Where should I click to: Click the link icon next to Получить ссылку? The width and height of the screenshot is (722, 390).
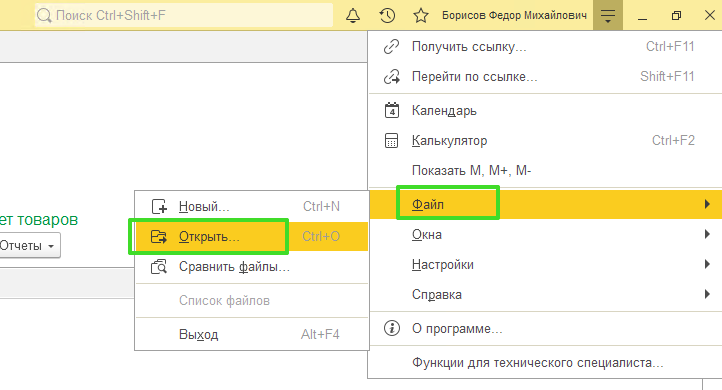pyautogui.click(x=391, y=47)
